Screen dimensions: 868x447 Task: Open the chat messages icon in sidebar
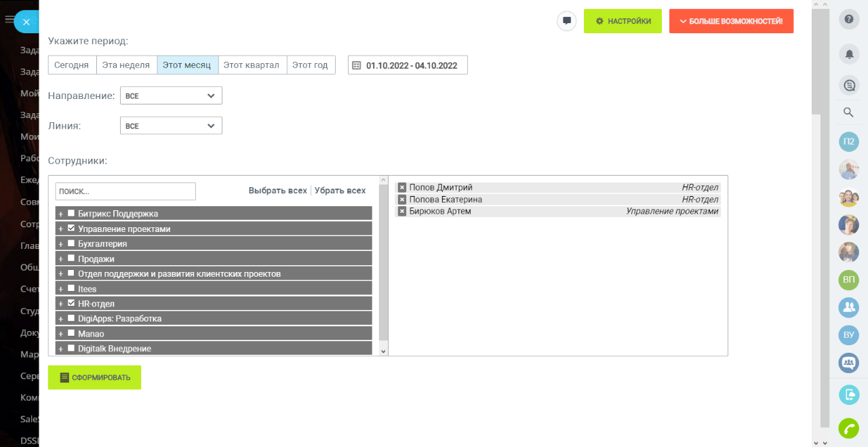click(848, 85)
